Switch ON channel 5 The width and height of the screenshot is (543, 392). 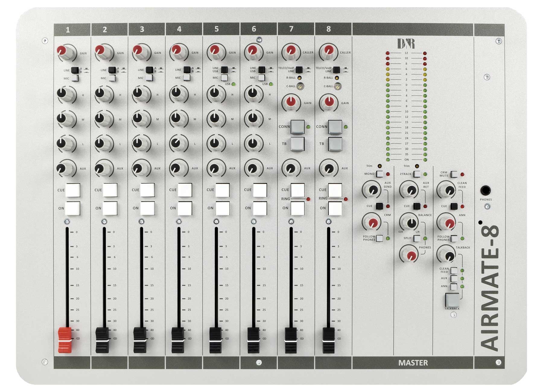pos(222,208)
